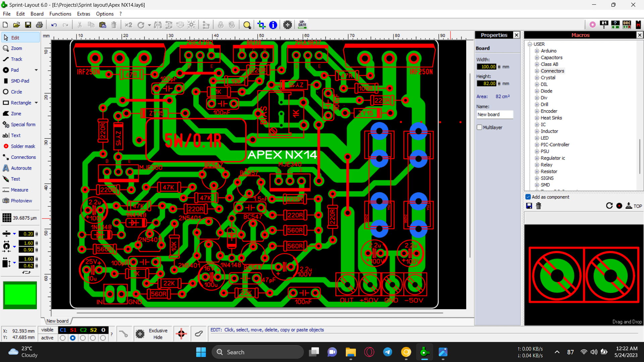644x362 pixels.
Task: Select the New board tab
Action: click(57, 321)
